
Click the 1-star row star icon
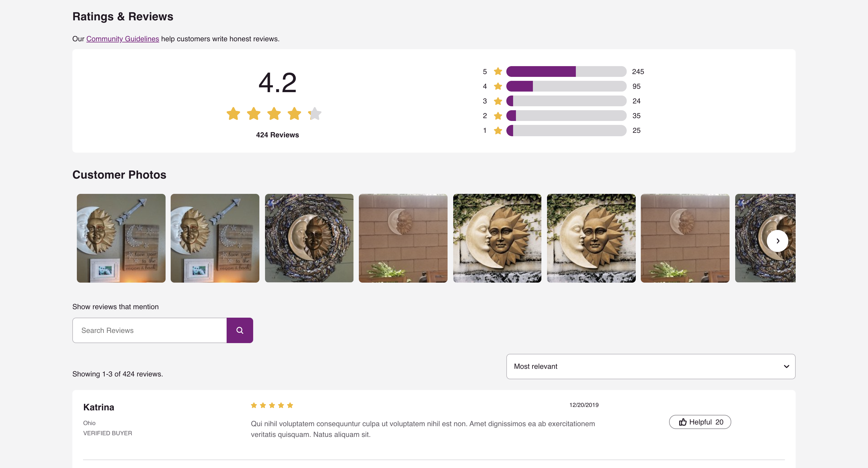pyautogui.click(x=498, y=130)
